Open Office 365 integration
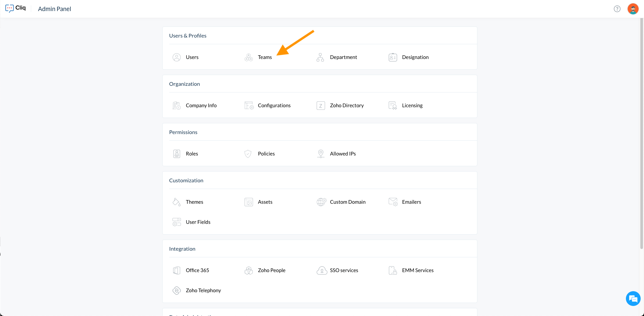The height and width of the screenshot is (316, 644). click(x=197, y=270)
